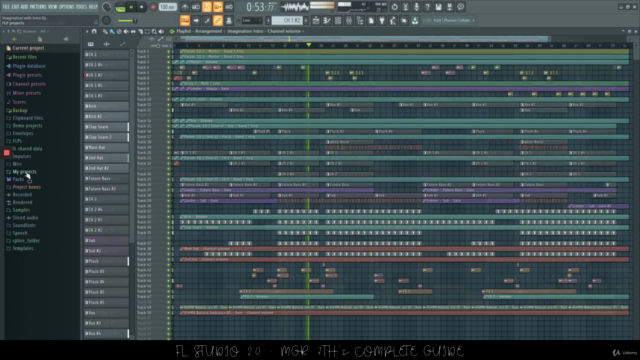Image resolution: width=640 pixels, height=360 pixels.
Task: Mute Track 1 with its green LED
Action: pos(168,51)
